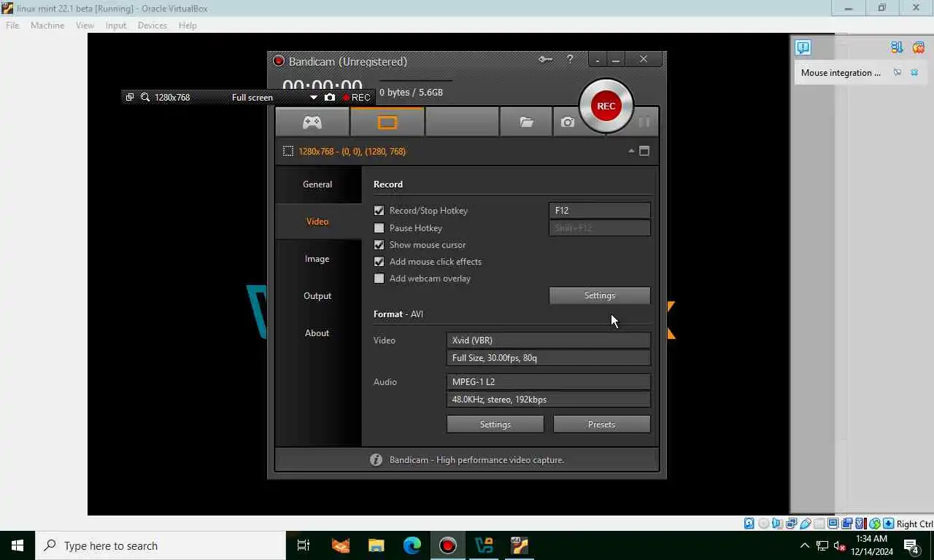
Task: Toggle Add mouse click effects checkbox
Action: [379, 262]
